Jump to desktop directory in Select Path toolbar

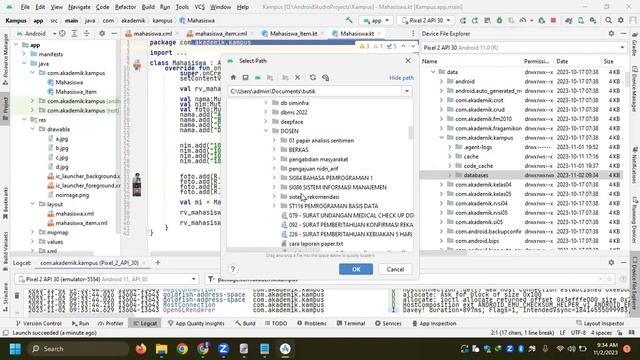point(245,78)
